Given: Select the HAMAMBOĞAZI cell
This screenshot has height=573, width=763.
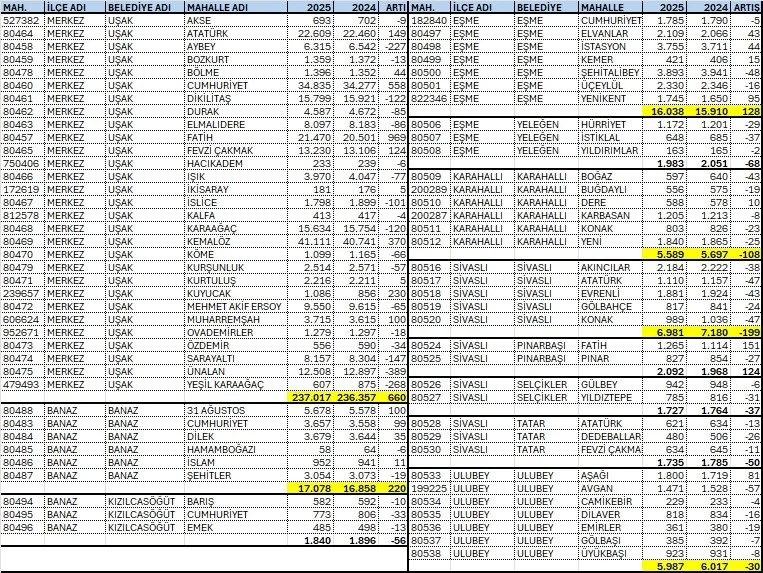Looking at the screenshot, I should 222,447.
